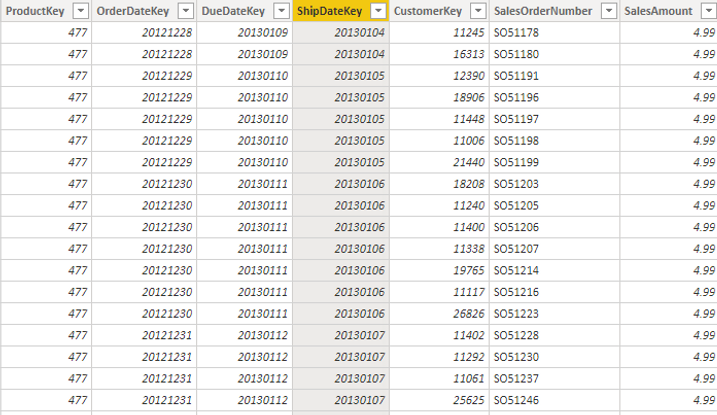Viewport: 717px width, 415px height.
Task: Click sales order cell SO51207
Action: [x=554, y=249]
